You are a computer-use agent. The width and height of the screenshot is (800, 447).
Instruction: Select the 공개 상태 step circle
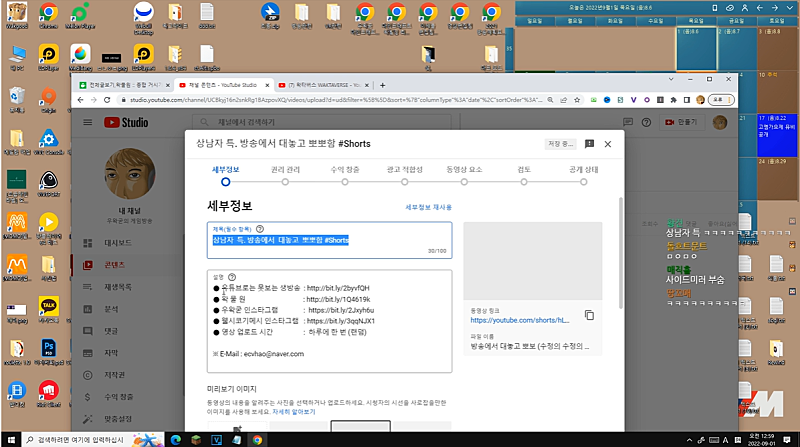pos(583,182)
